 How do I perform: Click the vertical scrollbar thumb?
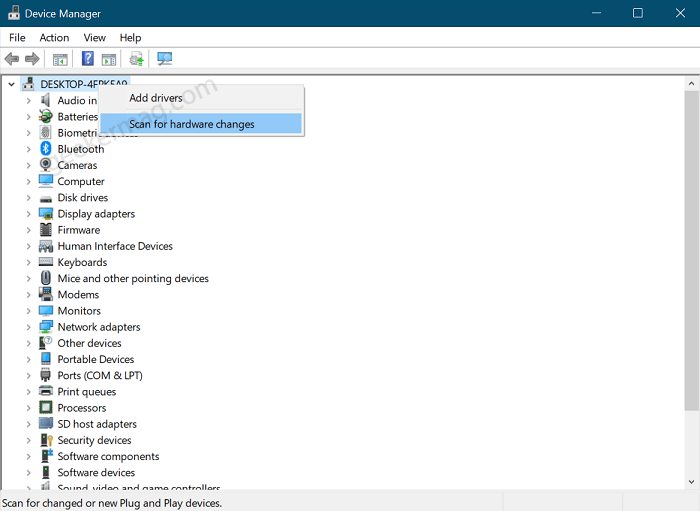click(692, 250)
